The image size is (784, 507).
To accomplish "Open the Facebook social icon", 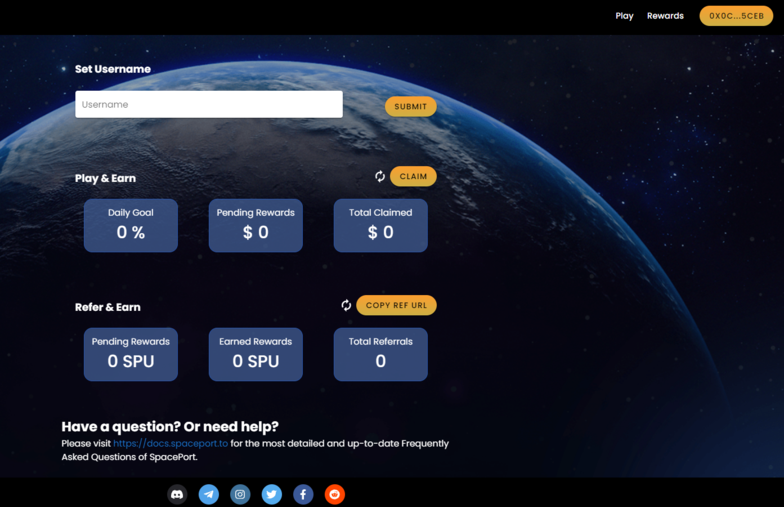I will tap(303, 494).
